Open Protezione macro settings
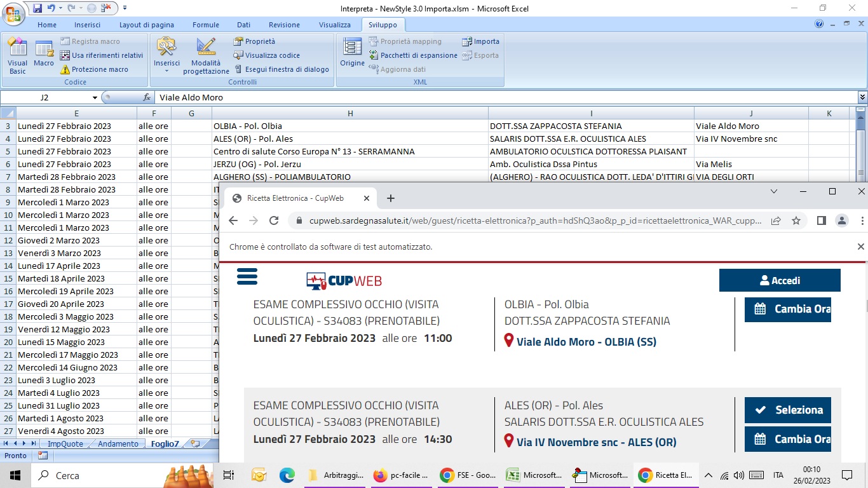Viewport: 868px width, 488px height. pos(94,69)
